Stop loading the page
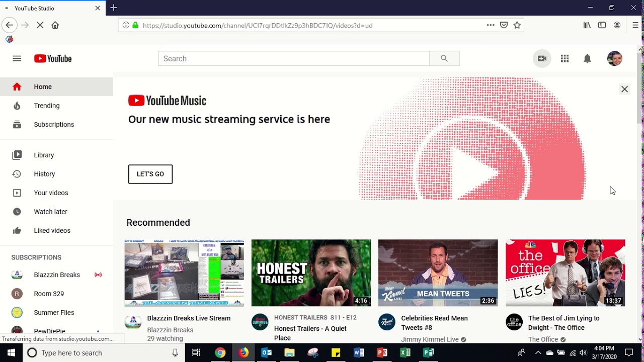This screenshot has height=362, width=644. tap(40, 25)
